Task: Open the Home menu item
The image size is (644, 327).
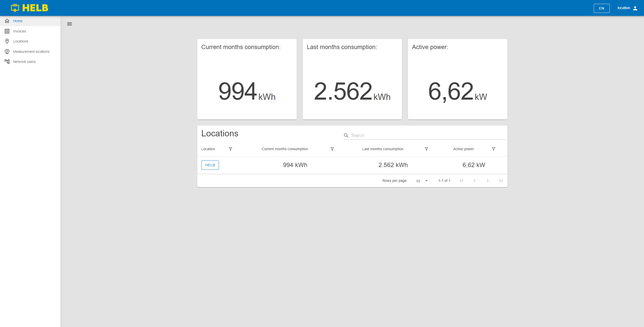Action: point(30,21)
